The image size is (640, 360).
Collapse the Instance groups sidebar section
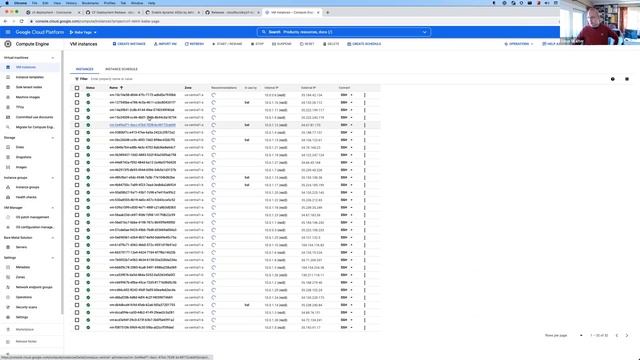point(53,178)
